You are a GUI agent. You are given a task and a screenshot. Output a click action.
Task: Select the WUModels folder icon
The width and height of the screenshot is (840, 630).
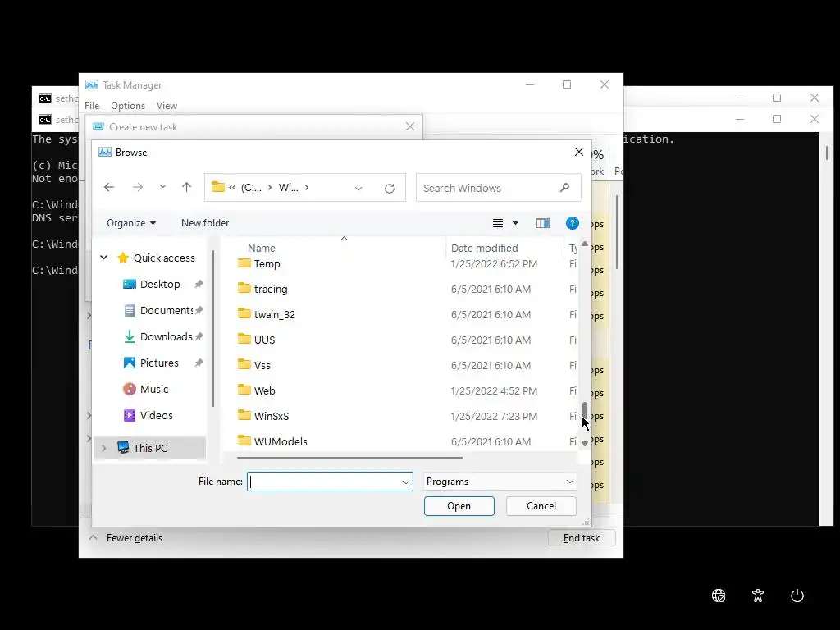coord(244,441)
